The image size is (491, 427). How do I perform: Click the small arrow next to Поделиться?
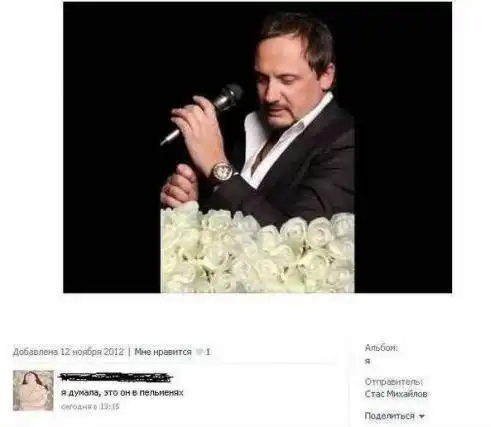tap(421, 416)
